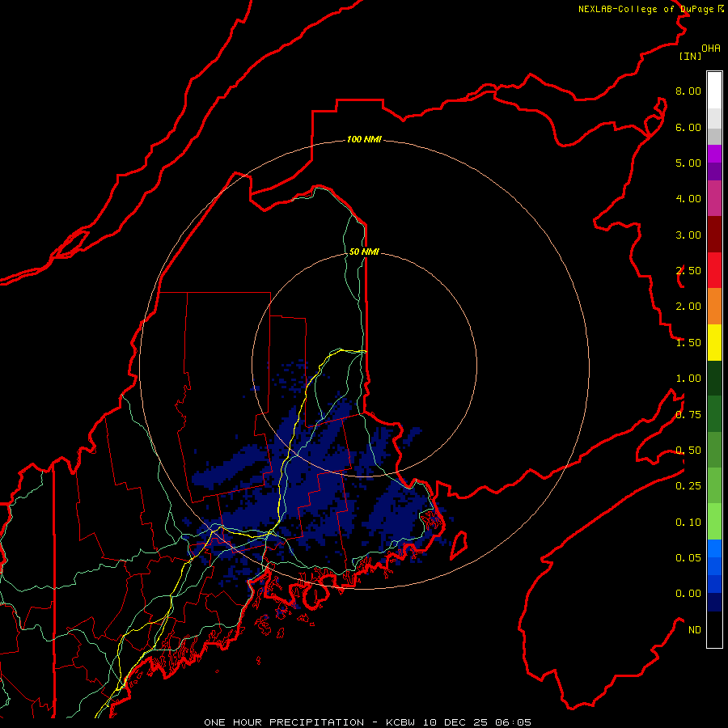Click the OHA product label above legend
This screenshot has height=728, width=728.
[x=711, y=48]
